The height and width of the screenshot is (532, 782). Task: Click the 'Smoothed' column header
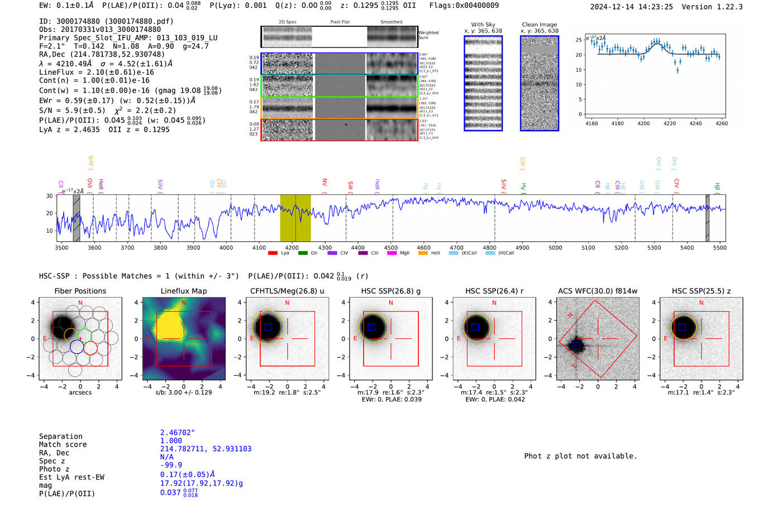point(391,22)
